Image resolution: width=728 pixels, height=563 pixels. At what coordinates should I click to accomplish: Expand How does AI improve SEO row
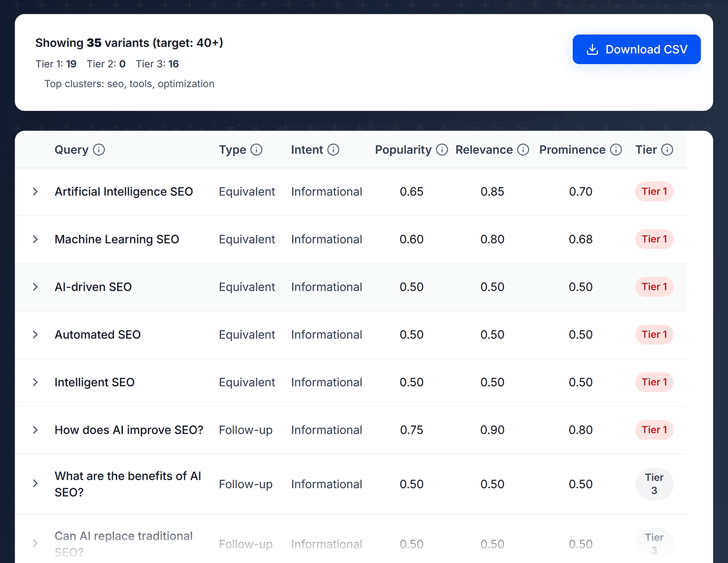[x=35, y=430]
